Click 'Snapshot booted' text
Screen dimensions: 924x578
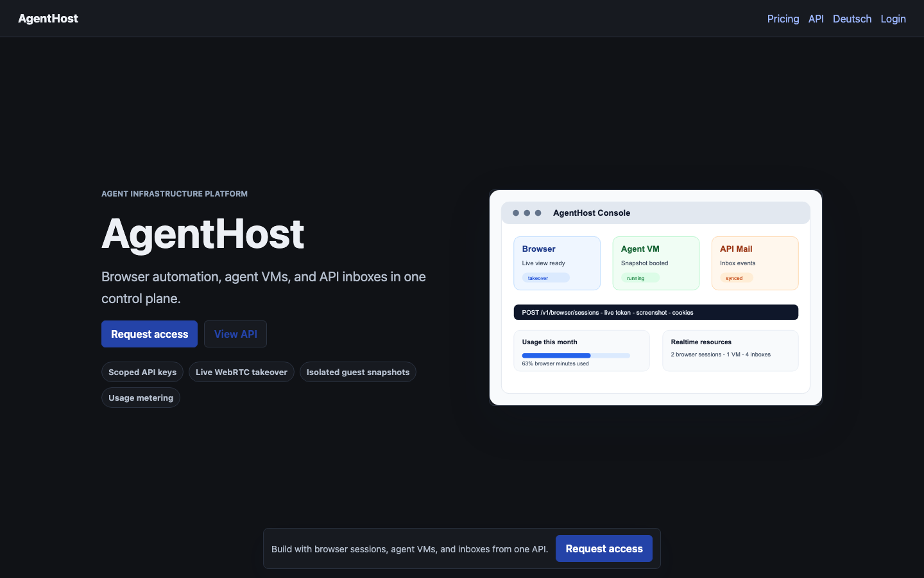pyautogui.click(x=644, y=263)
